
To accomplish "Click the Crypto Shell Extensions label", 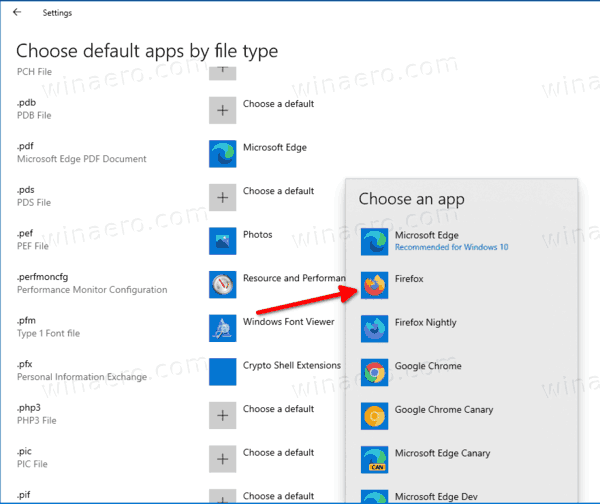I will click(x=292, y=365).
